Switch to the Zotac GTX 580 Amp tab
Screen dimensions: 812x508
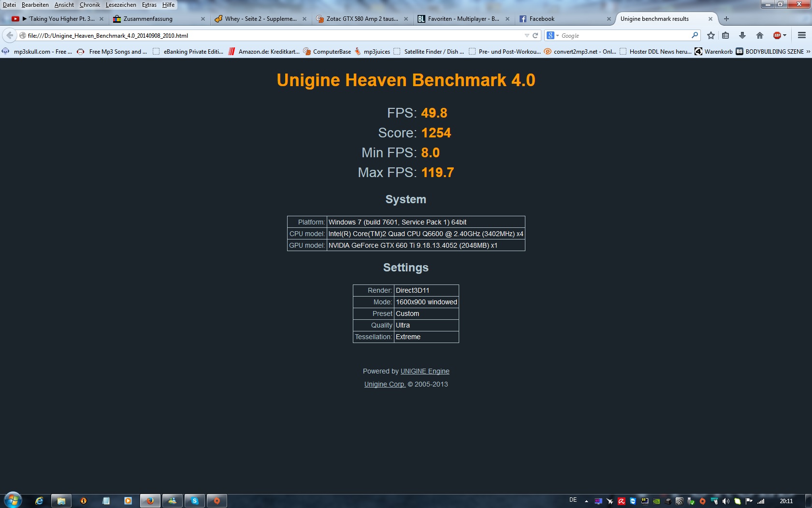point(362,19)
